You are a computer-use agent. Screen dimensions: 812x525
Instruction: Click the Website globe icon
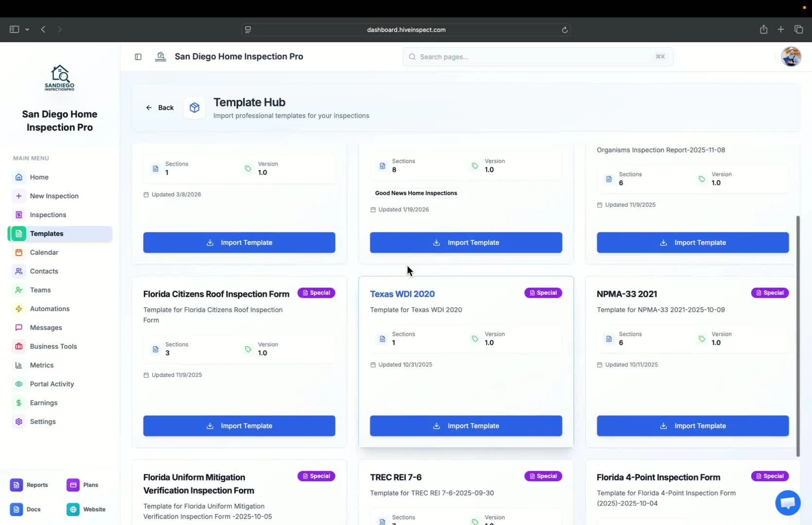(x=73, y=509)
